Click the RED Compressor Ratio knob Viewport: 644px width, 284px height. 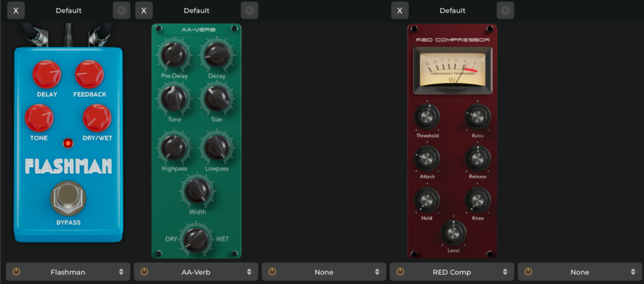click(477, 117)
